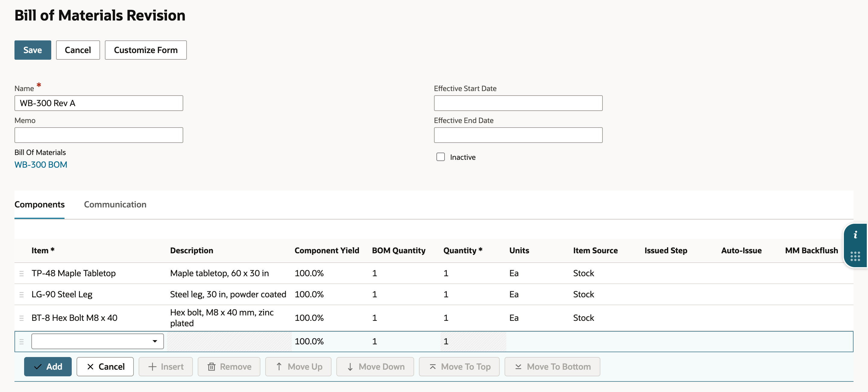Click the Component Yield column header
The image size is (868, 392).
point(327,251)
